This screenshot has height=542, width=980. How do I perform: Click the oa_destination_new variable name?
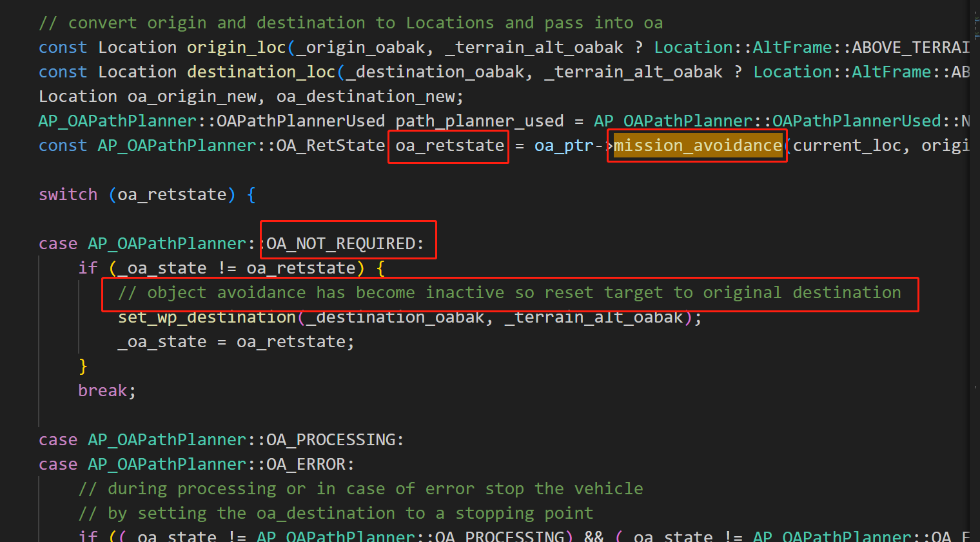(x=365, y=97)
